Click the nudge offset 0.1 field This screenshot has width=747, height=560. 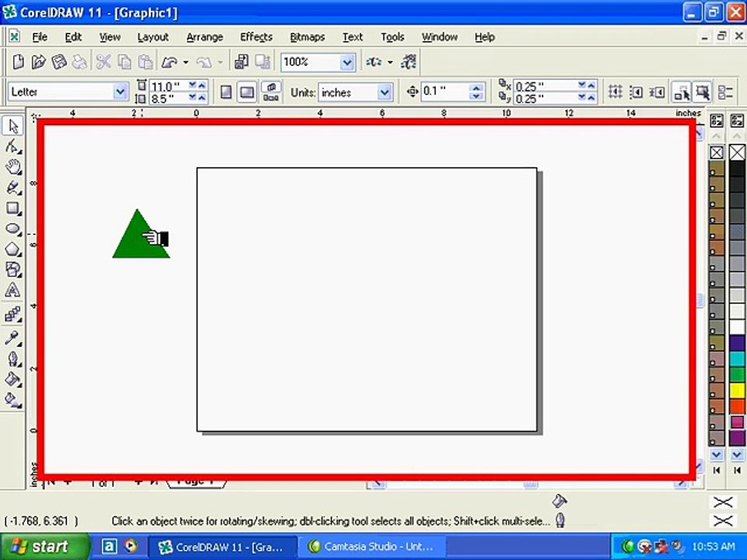point(445,92)
